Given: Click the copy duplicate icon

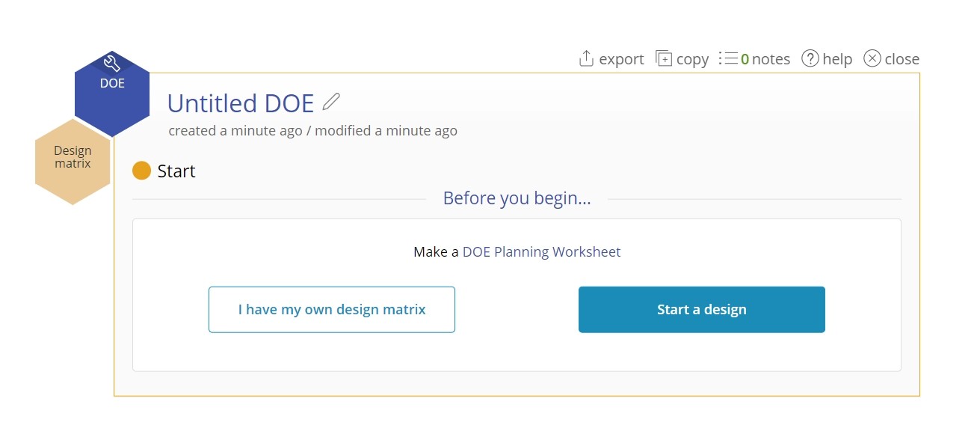Looking at the screenshot, I should (664, 58).
